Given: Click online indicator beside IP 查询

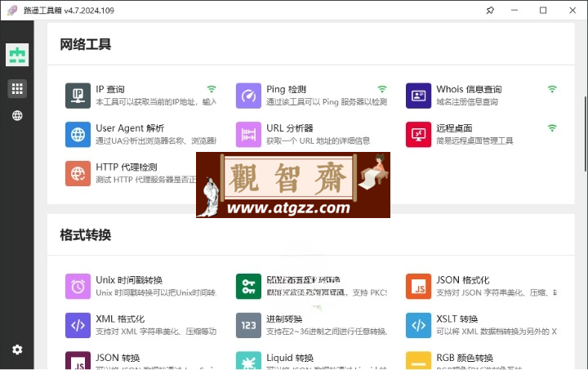Looking at the screenshot, I should pos(212,89).
